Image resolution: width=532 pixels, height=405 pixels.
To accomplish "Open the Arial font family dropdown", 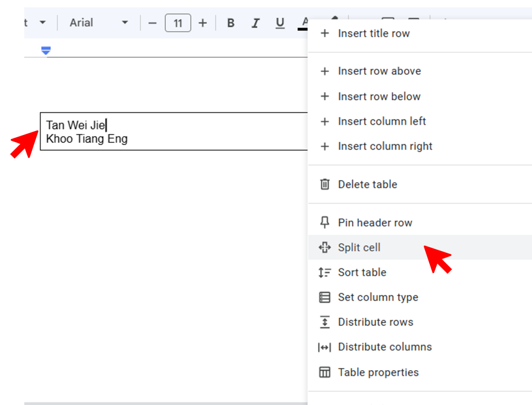I will [99, 23].
